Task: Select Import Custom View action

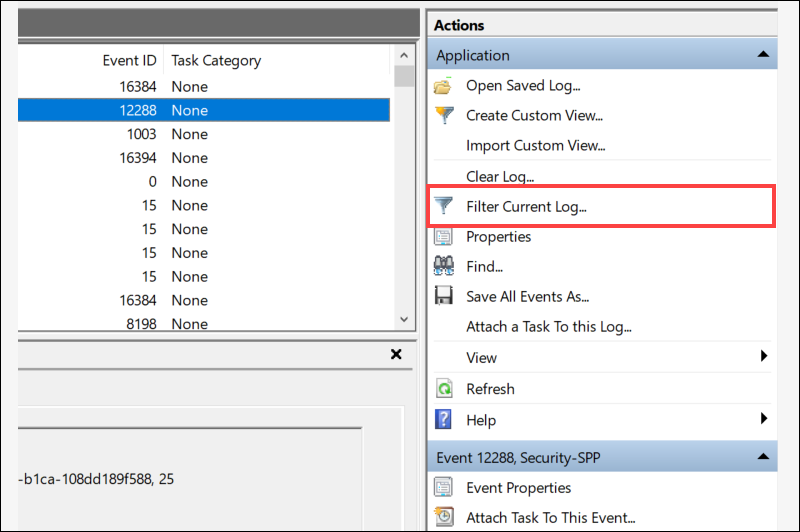Action: tap(535, 145)
